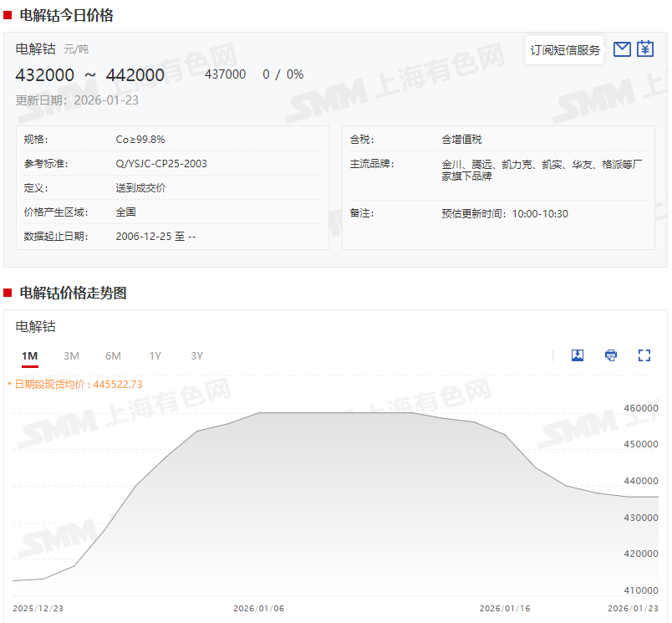Switch chart to 3M range
Screen dimensions: 672x623
[x=72, y=356]
